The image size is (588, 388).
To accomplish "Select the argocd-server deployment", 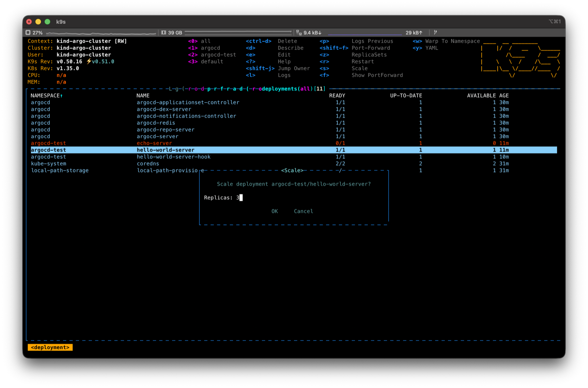I will 294,136.
